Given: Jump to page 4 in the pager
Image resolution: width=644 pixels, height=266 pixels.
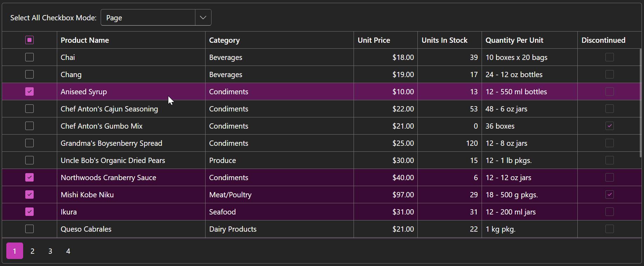Looking at the screenshot, I should point(68,251).
